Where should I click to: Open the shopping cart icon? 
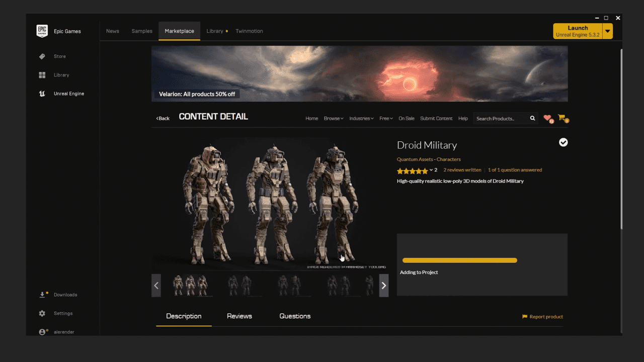(562, 118)
